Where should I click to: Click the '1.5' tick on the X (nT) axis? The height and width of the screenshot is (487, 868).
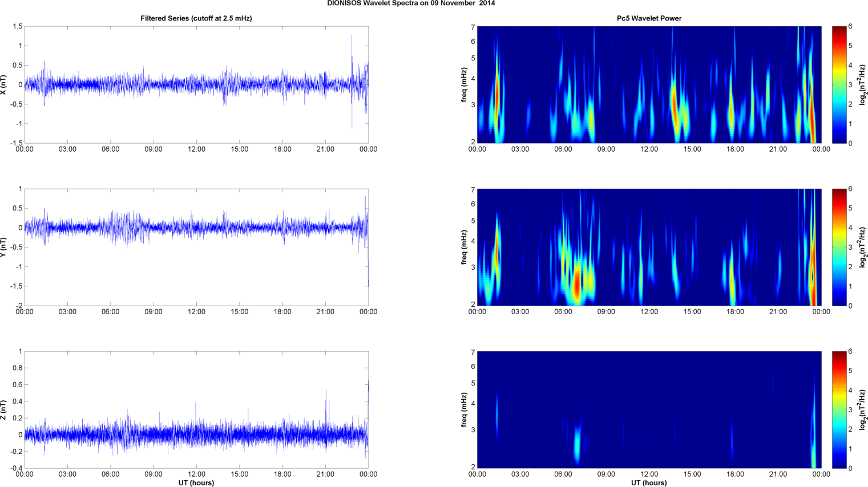(x=17, y=26)
